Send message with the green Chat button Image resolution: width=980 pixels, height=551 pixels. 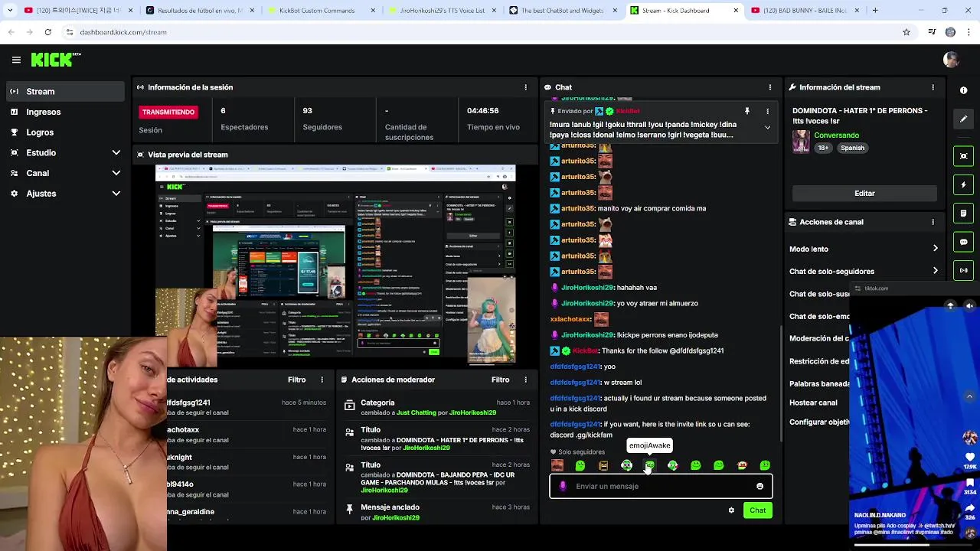point(757,510)
